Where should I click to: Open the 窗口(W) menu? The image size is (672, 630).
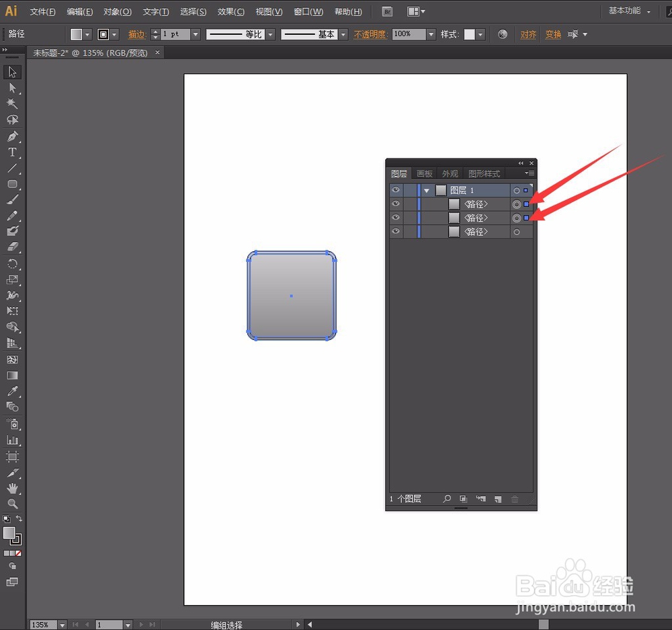tap(308, 11)
